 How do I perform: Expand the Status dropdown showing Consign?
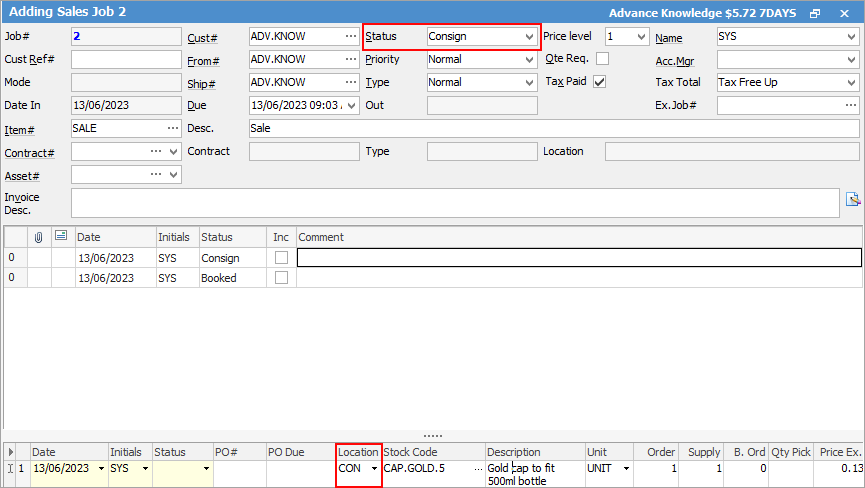pos(529,36)
